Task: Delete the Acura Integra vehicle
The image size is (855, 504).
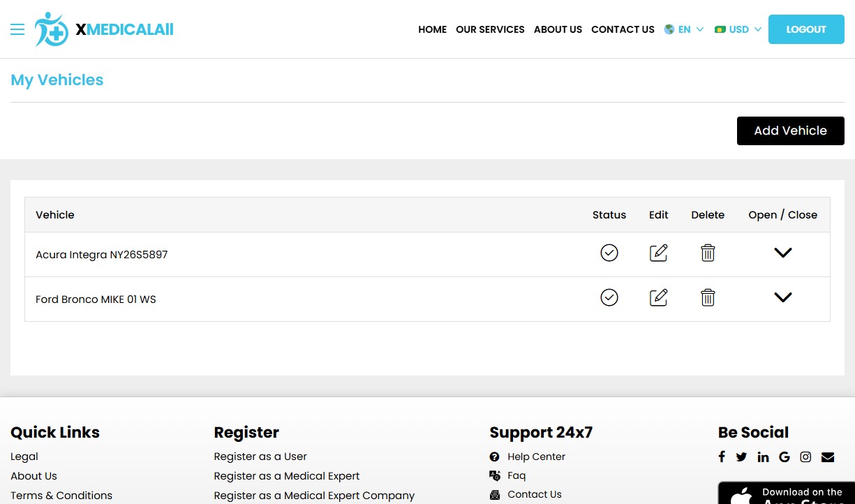Action: pos(708,253)
